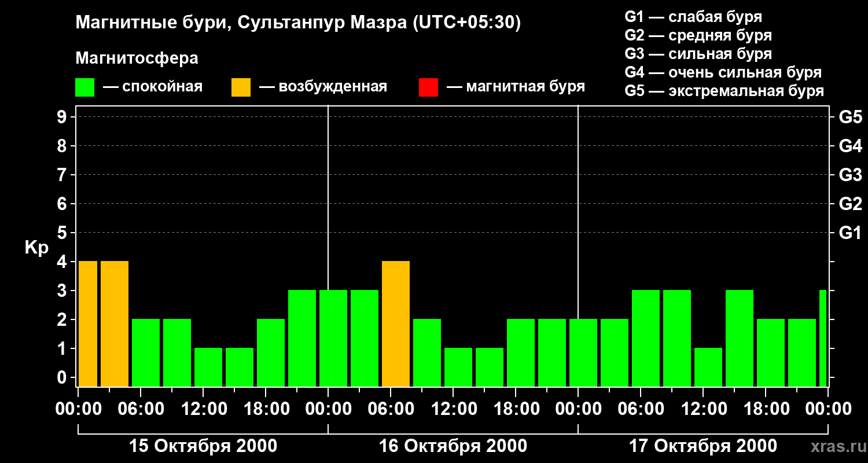This screenshot has height=463, width=868.
Task: Click the G2 label on right axis
Action: [850, 204]
